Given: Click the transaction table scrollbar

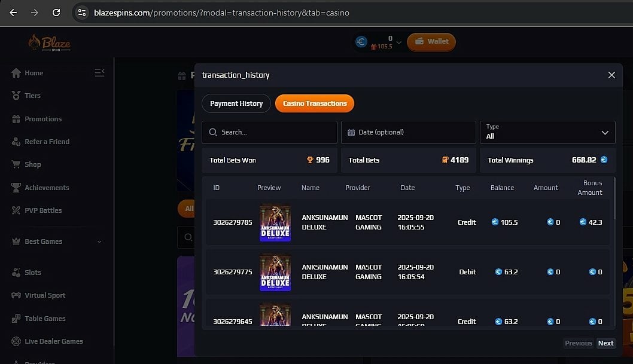Looking at the screenshot, I should pyautogui.click(x=614, y=198).
